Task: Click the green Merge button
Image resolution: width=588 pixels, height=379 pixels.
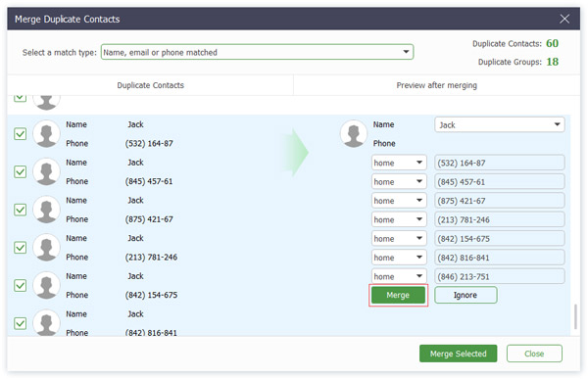Action: pos(398,295)
